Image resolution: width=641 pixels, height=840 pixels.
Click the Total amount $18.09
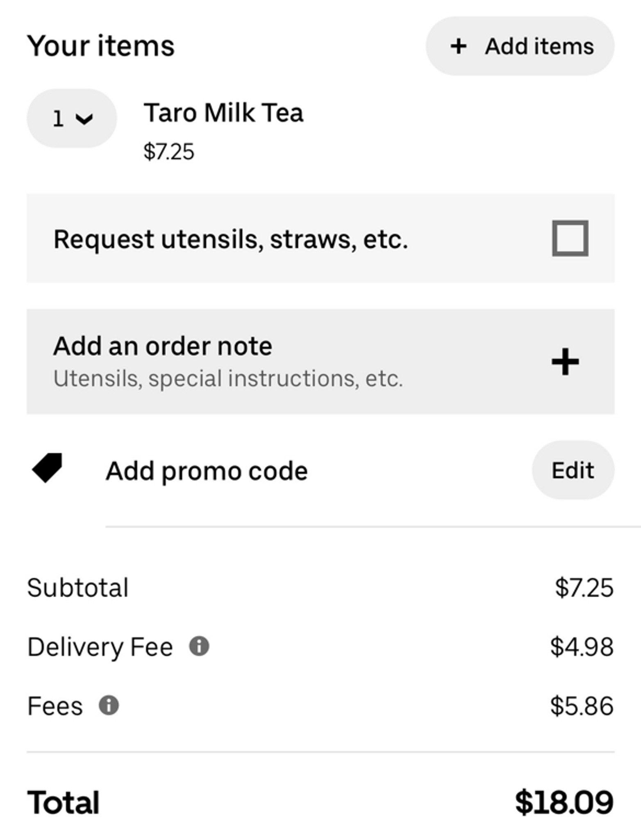(564, 802)
